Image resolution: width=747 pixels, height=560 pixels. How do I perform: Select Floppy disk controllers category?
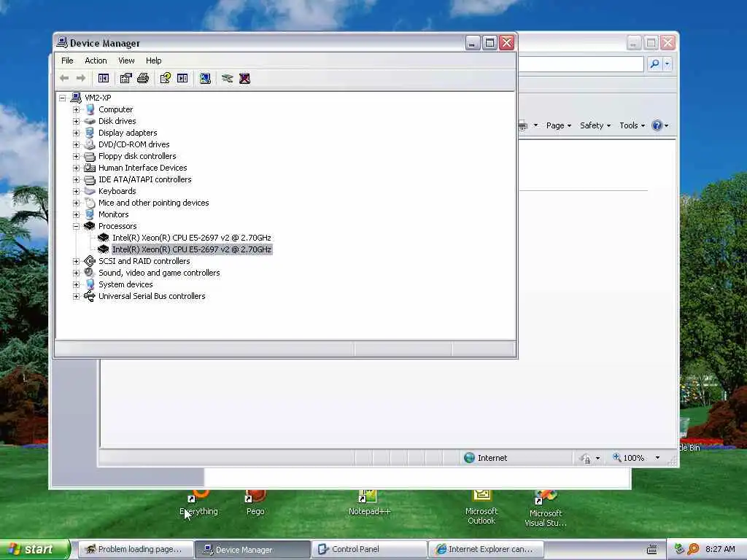pos(137,156)
